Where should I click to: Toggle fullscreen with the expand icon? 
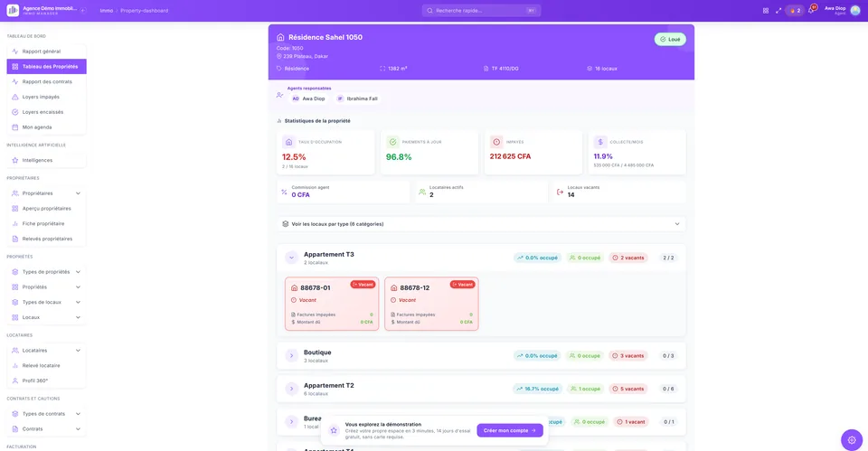pos(778,11)
